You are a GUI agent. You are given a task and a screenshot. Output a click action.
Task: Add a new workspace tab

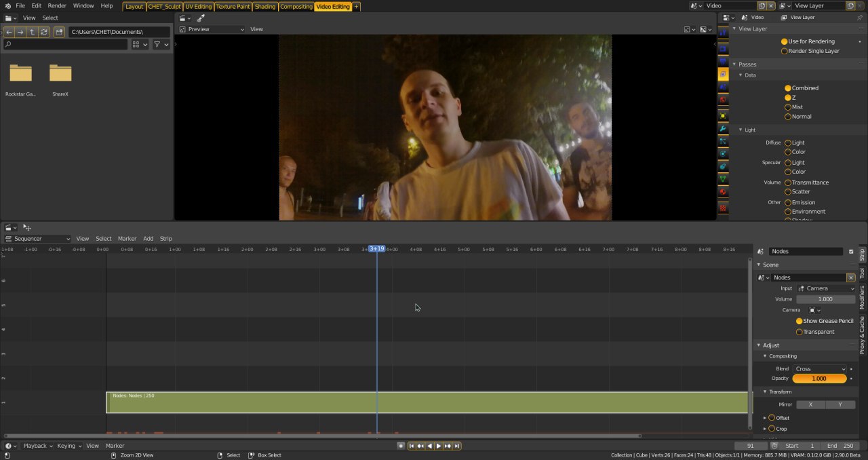(356, 6)
